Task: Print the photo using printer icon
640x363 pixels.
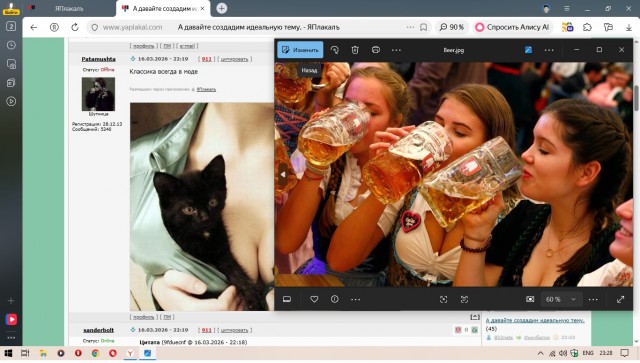Action: coord(376,50)
